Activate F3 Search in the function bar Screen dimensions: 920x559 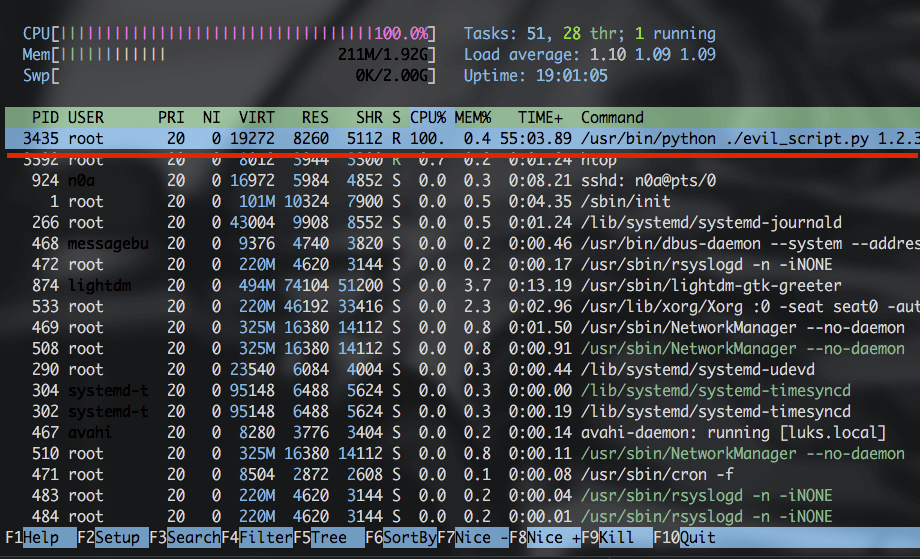pyautogui.click(x=185, y=537)
